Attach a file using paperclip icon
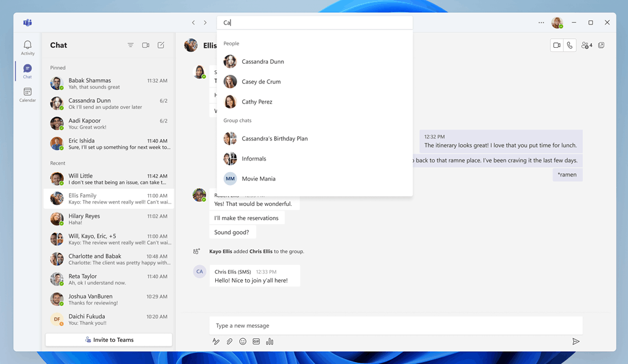Viewport: 628px width, 364px height. click(x=229, y=341)
